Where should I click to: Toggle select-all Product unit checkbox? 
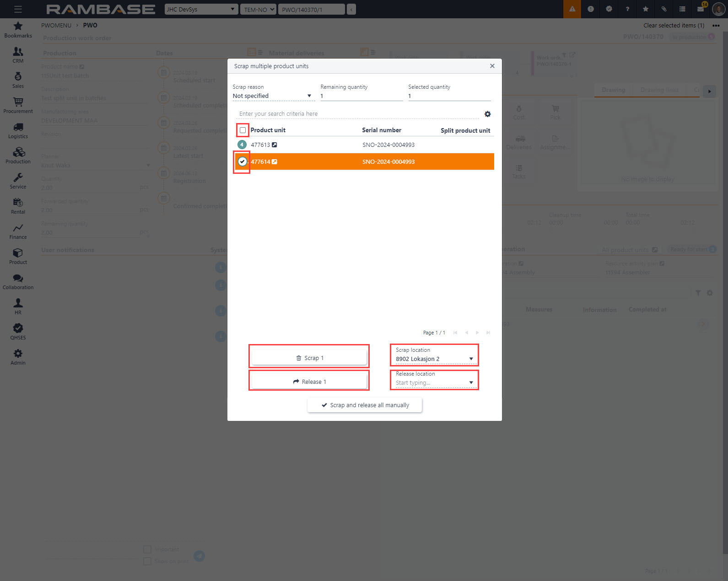[x=243, y=130]
